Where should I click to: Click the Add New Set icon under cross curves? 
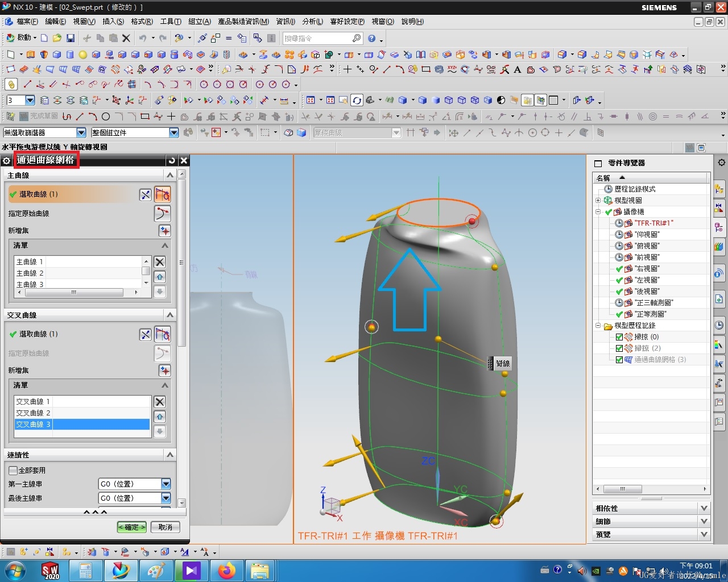click(164, 370)
